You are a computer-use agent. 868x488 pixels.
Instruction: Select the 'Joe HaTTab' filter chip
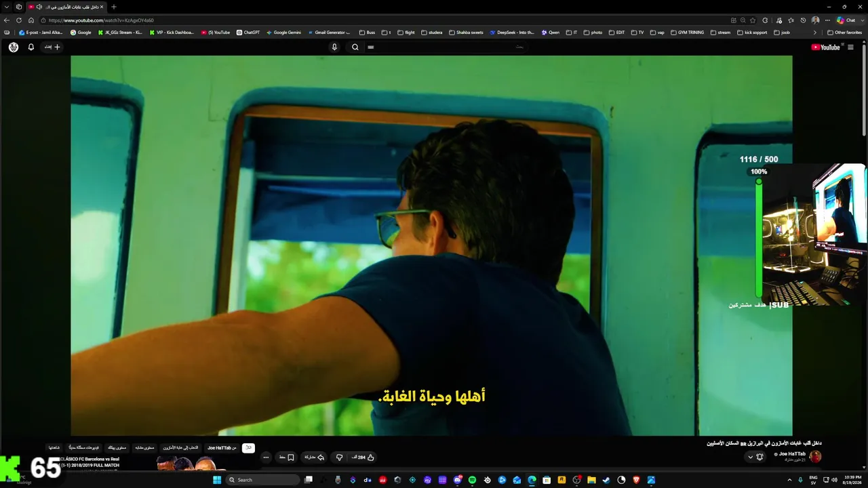click(222, 448)
